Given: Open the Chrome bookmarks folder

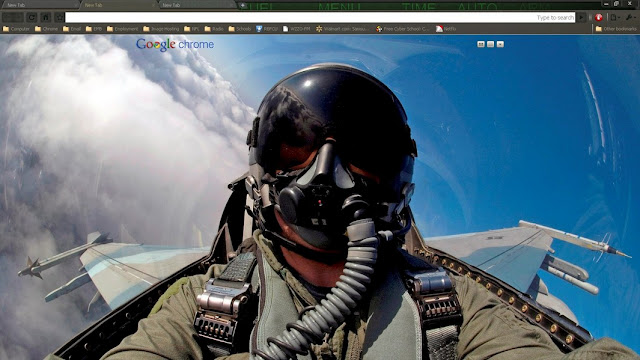Looking at the screenshot, I should pyautogui.click(x=47, y=29).
